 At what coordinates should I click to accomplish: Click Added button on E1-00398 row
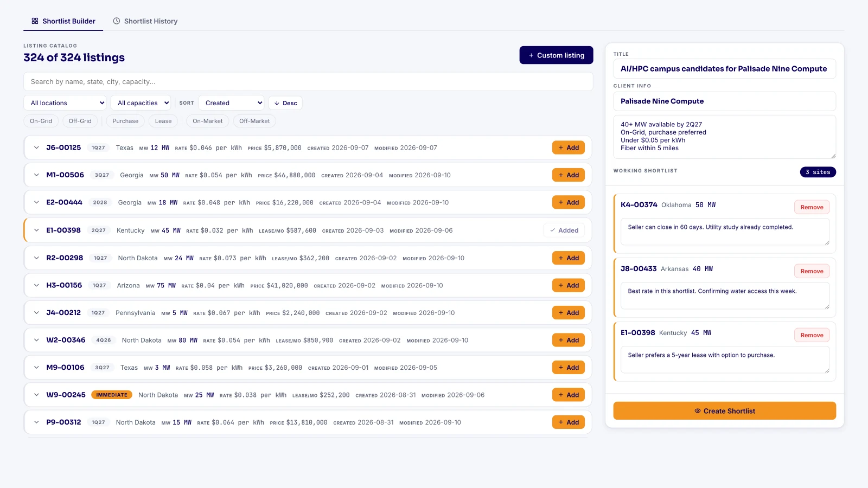(564, 230)
